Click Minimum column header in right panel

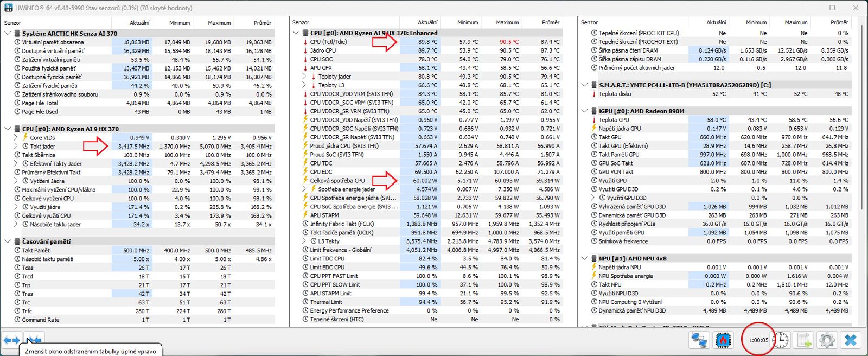click(x=756, y=22)
